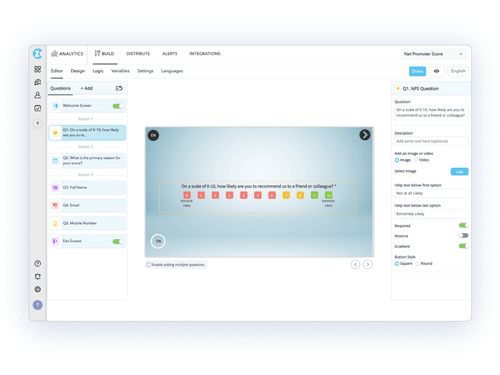The width and height of the screenshot is (500, 375).
Task: Select NPS score 0 red button
Action: 187,195
